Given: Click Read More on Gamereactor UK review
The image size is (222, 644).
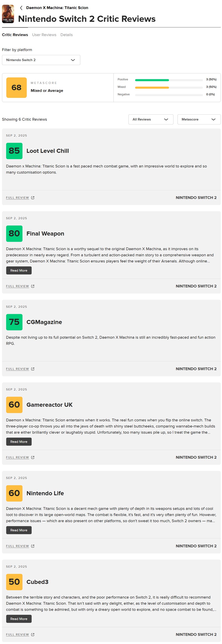Looking at the screenshot, I should (19, 442).
